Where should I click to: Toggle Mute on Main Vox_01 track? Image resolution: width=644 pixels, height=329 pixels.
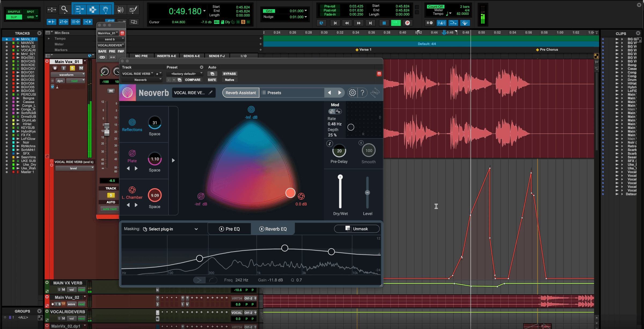[x=81, y=68]
